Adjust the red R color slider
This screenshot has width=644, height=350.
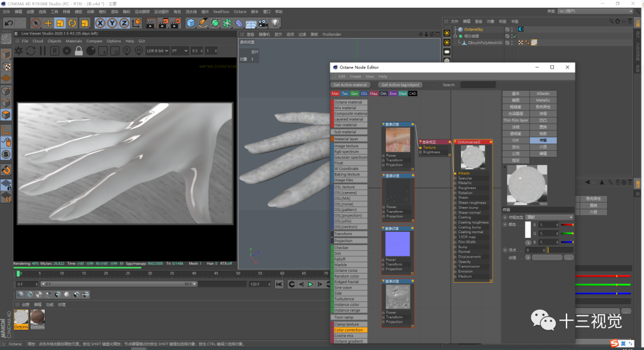click(x=567, y=225)
